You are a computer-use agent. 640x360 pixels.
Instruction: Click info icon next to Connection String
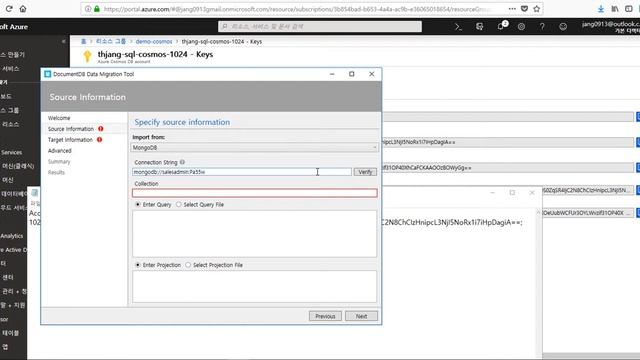point(182,162)
